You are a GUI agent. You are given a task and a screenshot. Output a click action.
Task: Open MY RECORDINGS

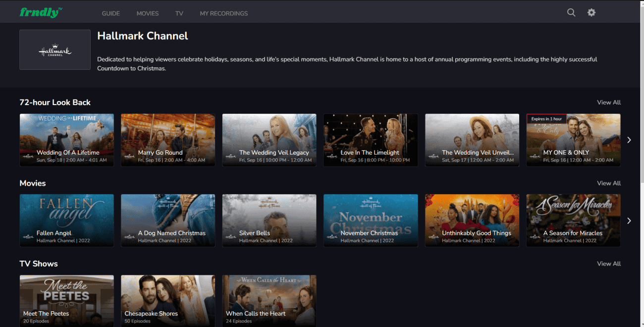click(x=223, y=13)
